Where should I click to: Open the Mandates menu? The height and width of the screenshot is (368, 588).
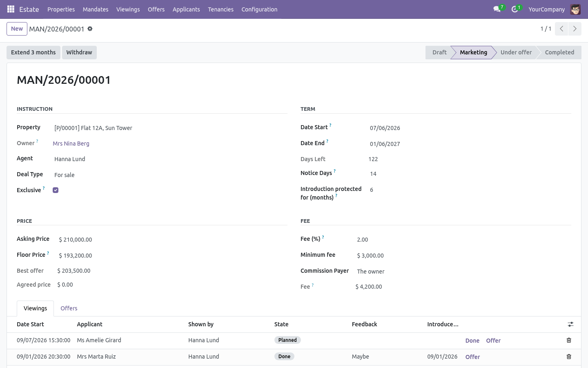pos(96,9)
